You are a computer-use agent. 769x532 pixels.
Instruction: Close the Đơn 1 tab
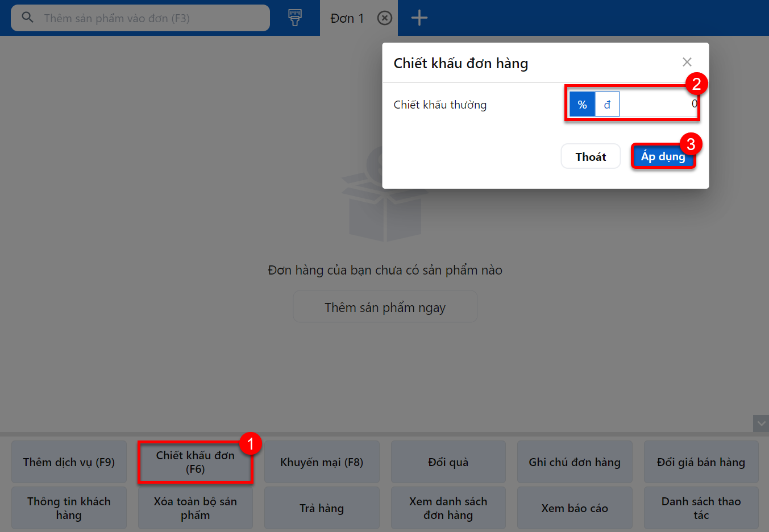(385, 18)
